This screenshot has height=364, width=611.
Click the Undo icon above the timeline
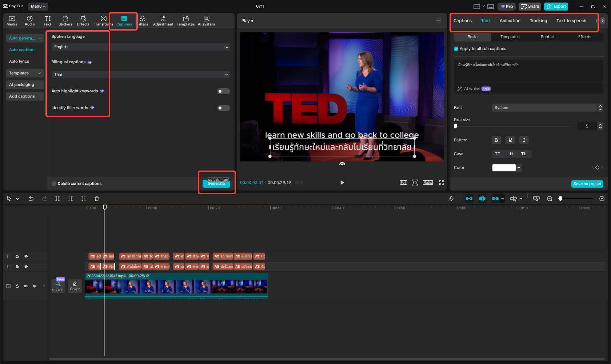(31, 199)
